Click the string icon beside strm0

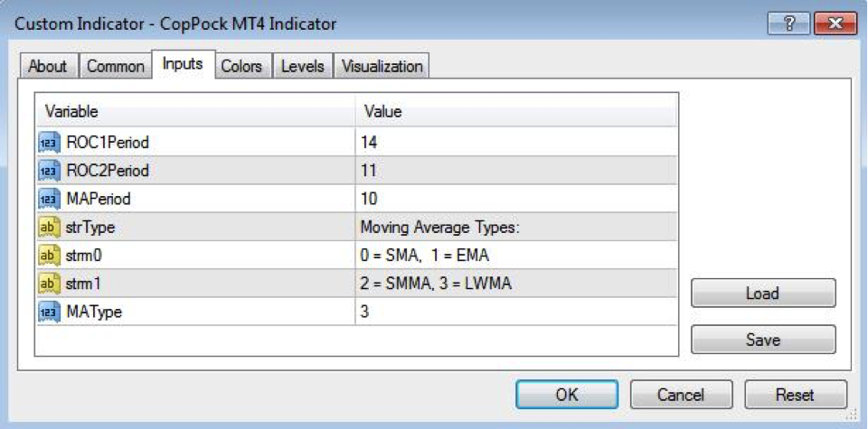tap(49, 256)
